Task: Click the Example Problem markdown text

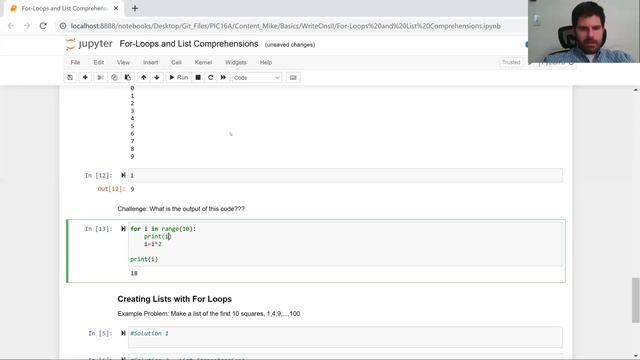Action: coord(209,313)
